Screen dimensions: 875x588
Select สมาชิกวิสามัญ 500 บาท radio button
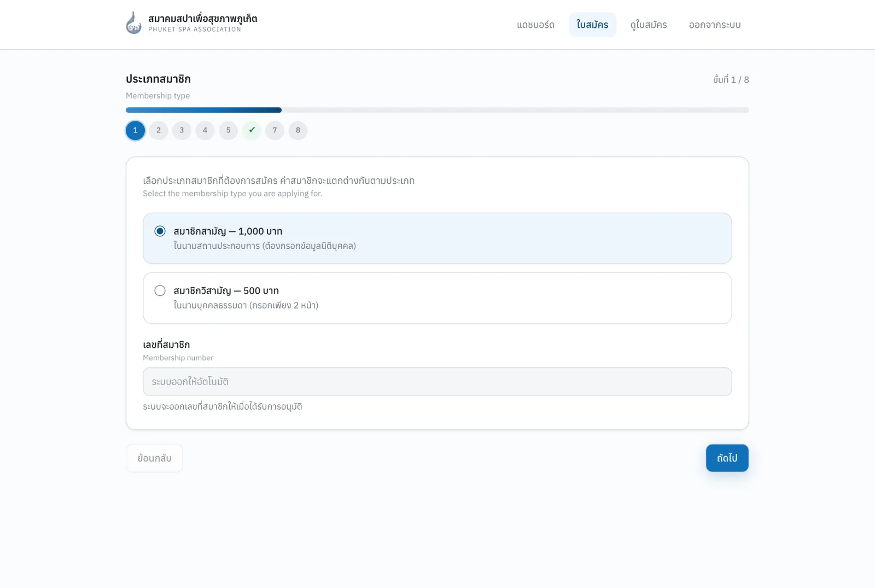[160, 290]
